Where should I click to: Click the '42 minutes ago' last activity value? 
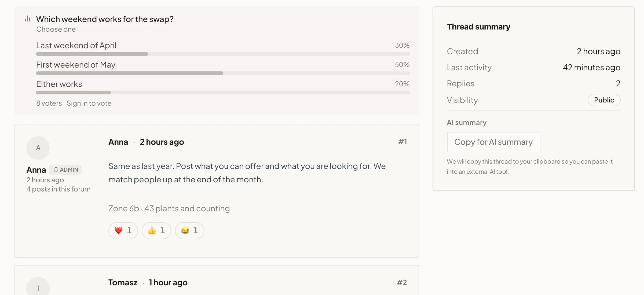pos(592,67)
